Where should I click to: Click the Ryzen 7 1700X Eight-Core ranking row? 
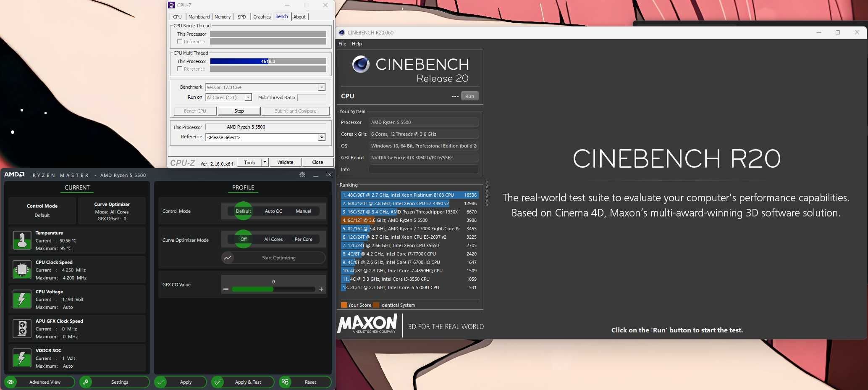pos(409,229)
